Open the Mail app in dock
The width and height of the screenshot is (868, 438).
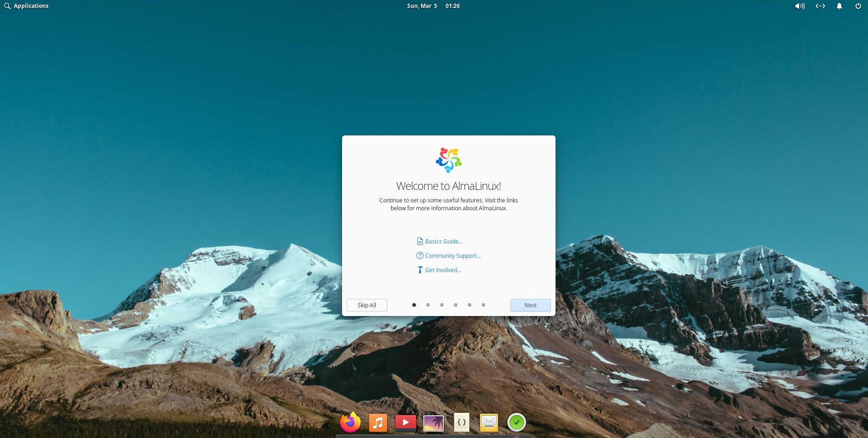489,422
